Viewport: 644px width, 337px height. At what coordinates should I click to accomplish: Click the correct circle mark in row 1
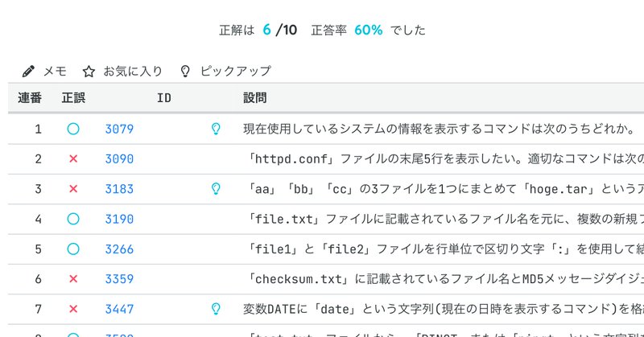point(73,129)
